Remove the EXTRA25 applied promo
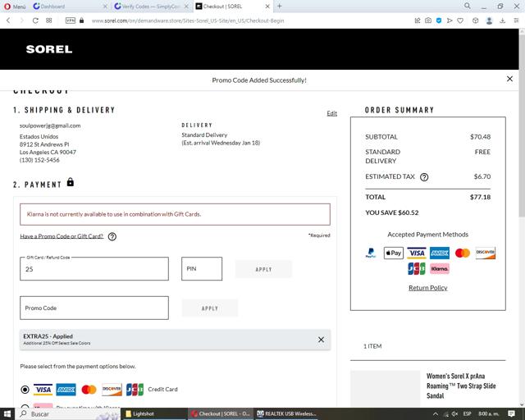Screen dimensions: 525x420 (321, 340)
